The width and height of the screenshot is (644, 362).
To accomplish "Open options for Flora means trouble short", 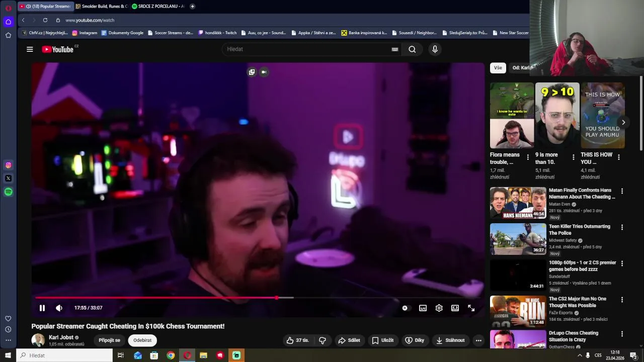I will (527, 157).
